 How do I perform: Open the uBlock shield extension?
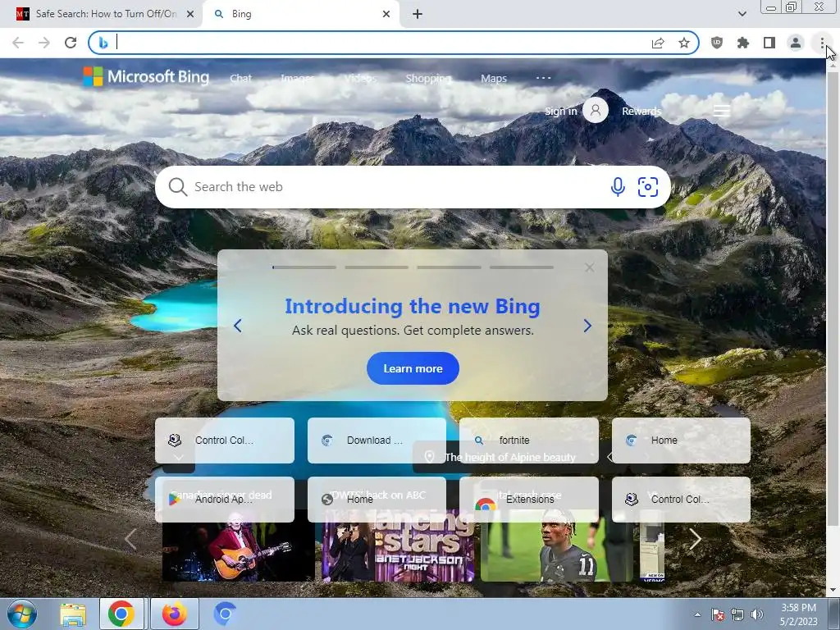(x=717, y=43)
